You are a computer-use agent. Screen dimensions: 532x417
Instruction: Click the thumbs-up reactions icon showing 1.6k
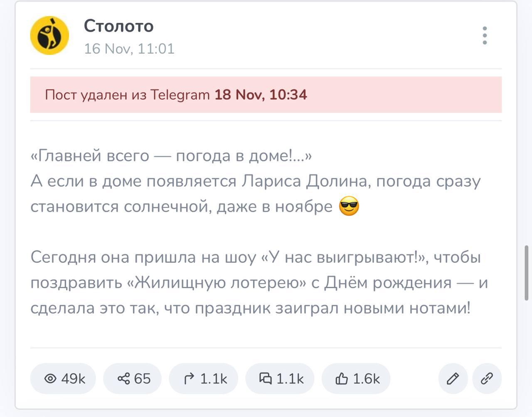tap(341, 378)
